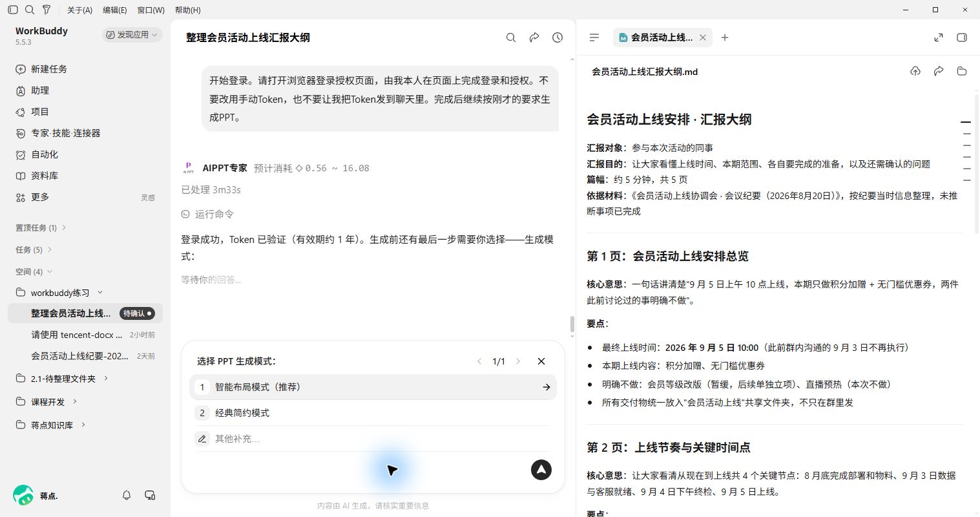Start a 新建任务

coord(85,69)
